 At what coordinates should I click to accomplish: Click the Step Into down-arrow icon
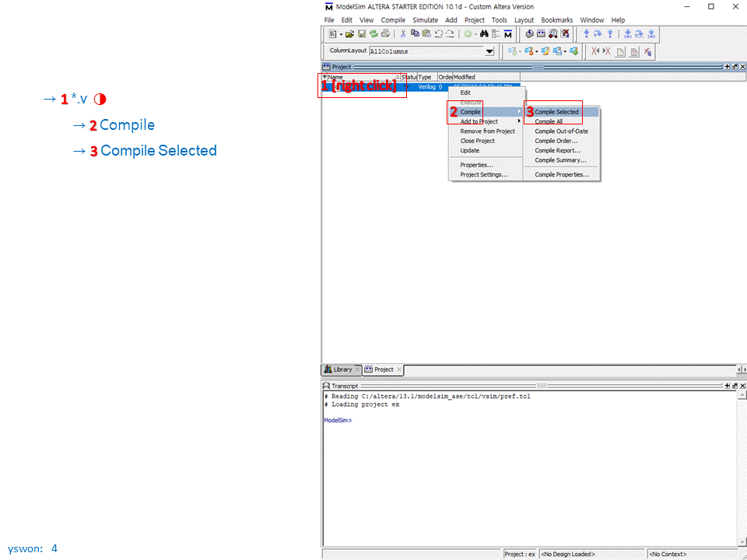587,34
